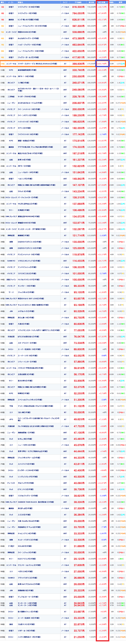Open リング 呪いの7日間 machine link

tap(28, 20)
